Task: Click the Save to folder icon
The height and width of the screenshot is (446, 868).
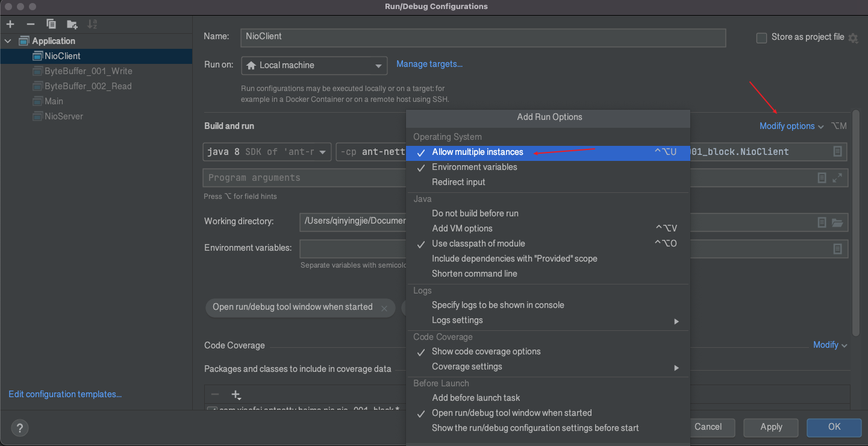Action: (x=72, y=24)
